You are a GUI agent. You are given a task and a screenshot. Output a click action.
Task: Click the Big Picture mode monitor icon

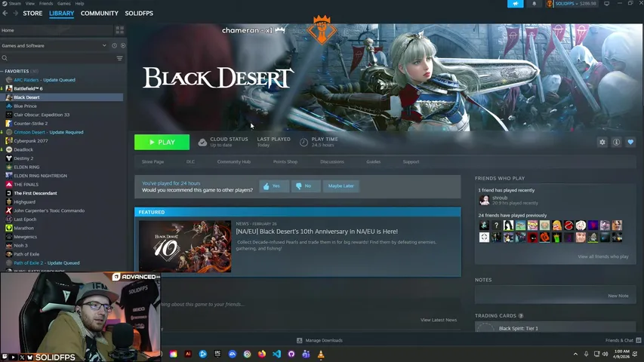(x=606, y=4)
